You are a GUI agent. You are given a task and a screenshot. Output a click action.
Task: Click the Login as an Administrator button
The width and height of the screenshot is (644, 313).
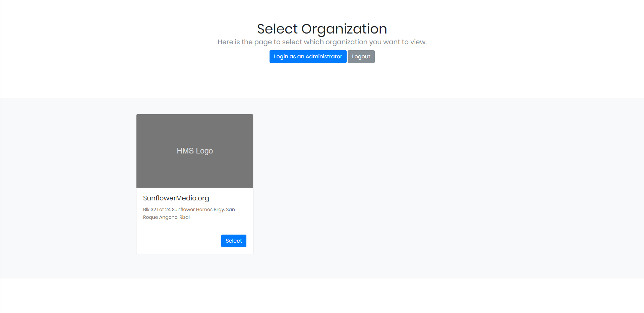click(x=308, y=57)
